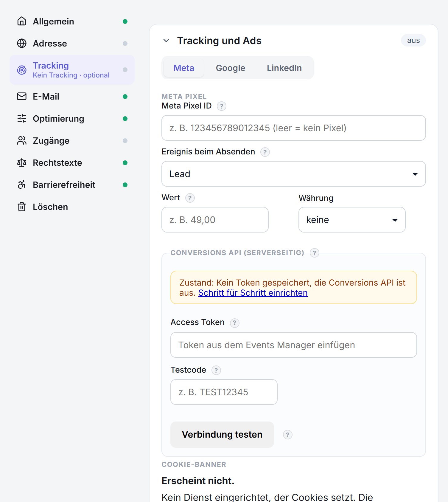Image resolution: width=448 pixels, height=502 pixels.
Task: Click into the Access Token field
Action: click(294, 345)
